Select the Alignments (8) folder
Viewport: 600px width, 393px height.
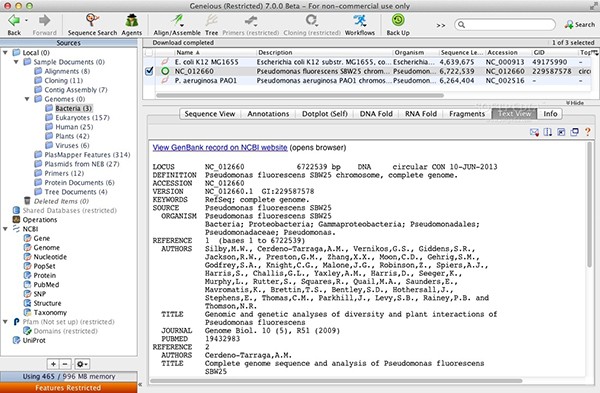pos(62,71)
